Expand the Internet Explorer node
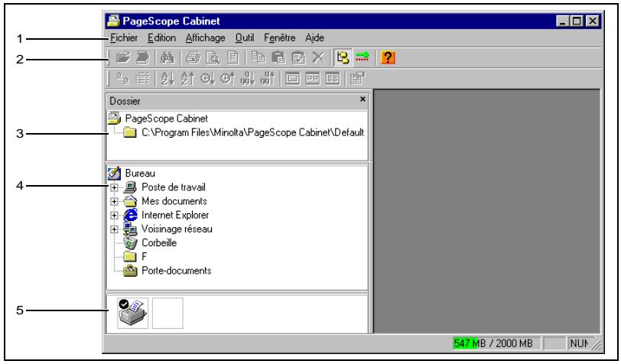Screen dimensions: 621x364 pyautogui.click(x=114, y=215)
